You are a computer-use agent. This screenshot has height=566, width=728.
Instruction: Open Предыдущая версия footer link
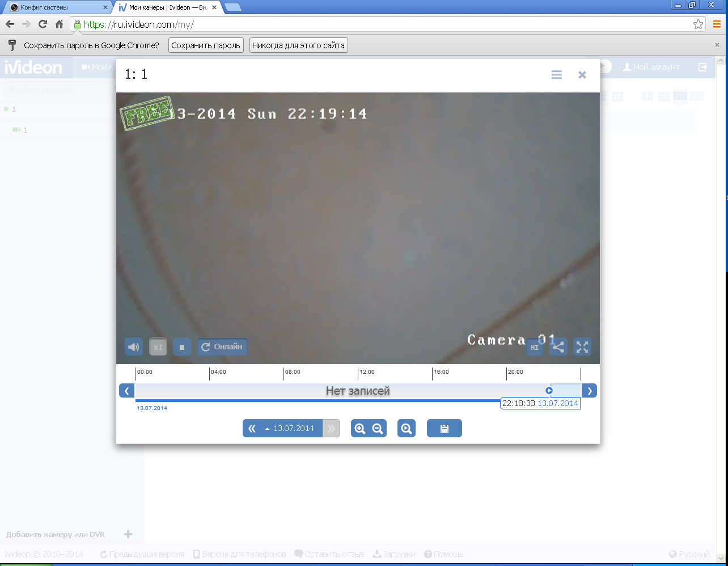point(142,554)
